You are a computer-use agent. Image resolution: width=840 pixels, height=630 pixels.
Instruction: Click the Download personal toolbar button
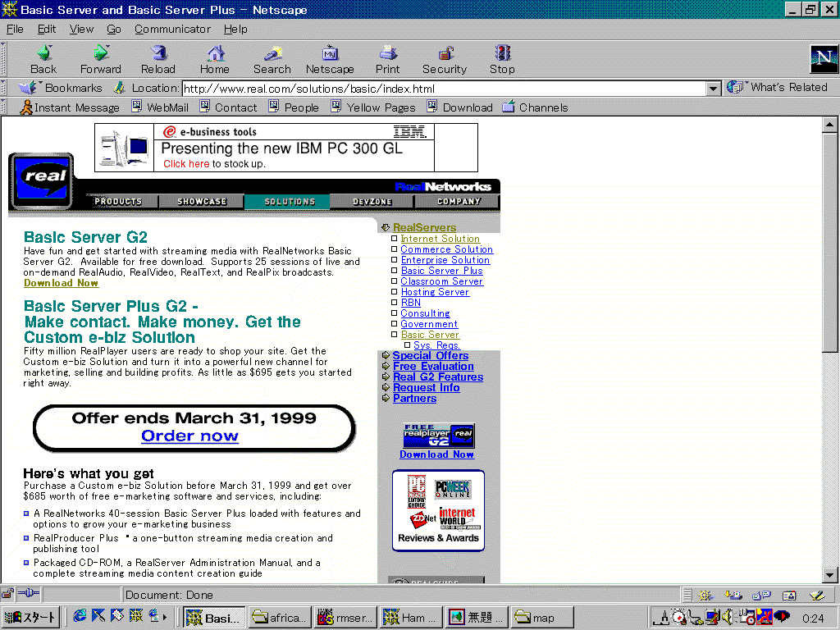tap(459, 107)
